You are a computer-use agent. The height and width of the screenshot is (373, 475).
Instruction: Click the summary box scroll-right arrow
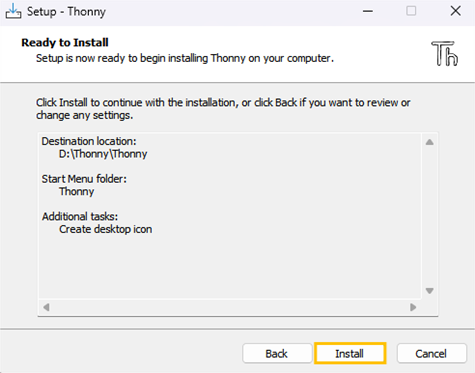coord(413,307)
